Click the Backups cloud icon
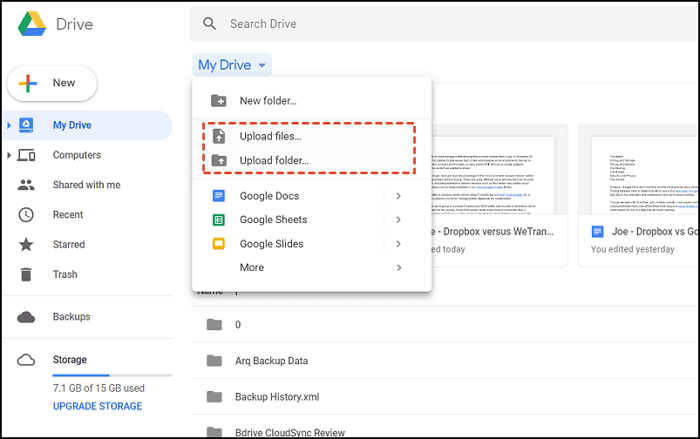The image size is (700, 439). [26, 317]
